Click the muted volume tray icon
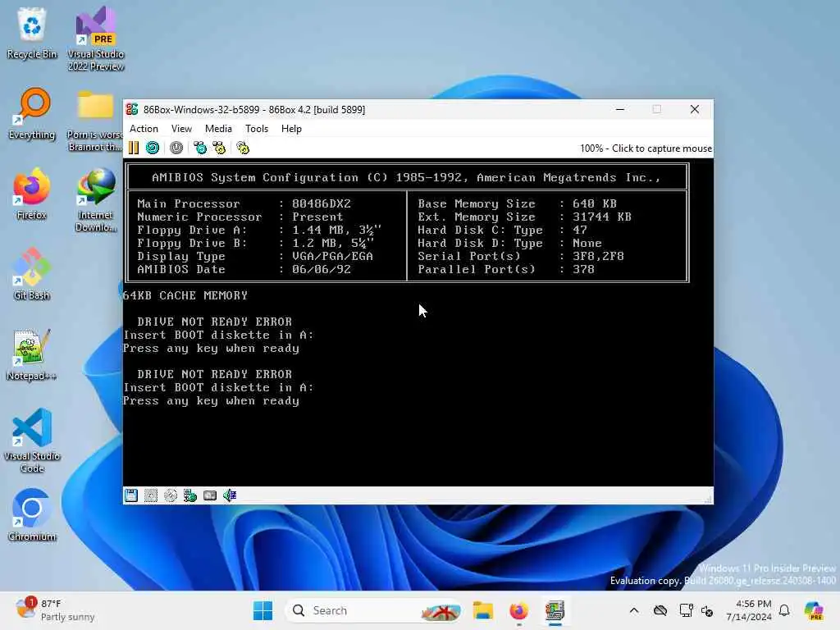840x630 pixels. pyautogui.click(x=707, y=610)
